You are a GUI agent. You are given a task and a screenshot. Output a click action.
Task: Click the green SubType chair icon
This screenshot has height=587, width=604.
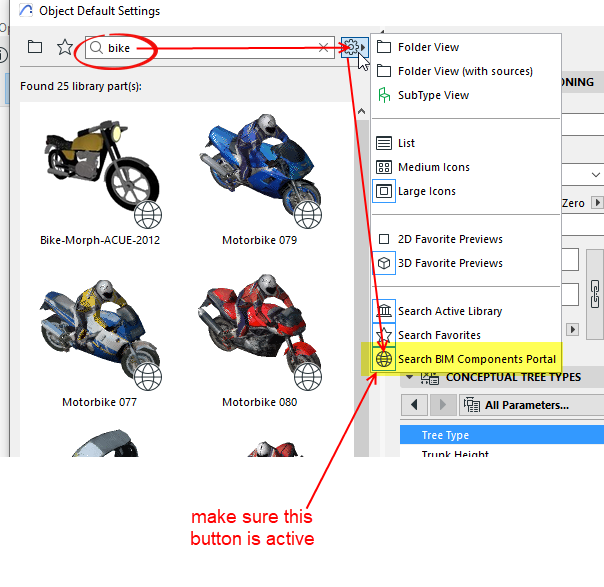[384, 95]
